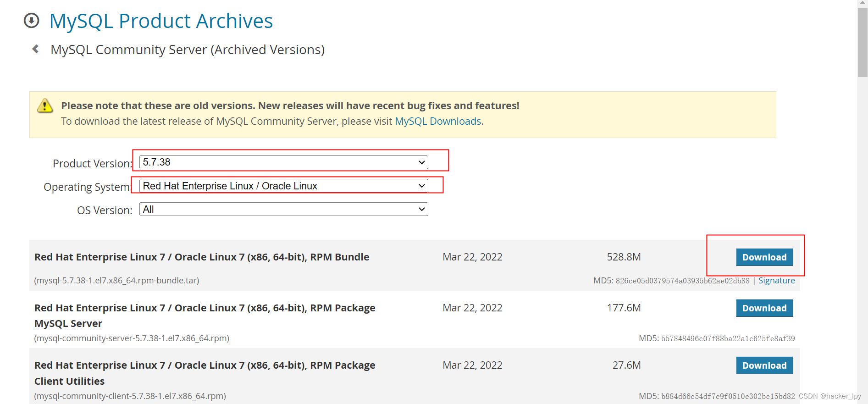Download the RPM Bundle 528.8M file
This screenshot has width=868, height=404.
pyautogui.click(x=764, y=257)
